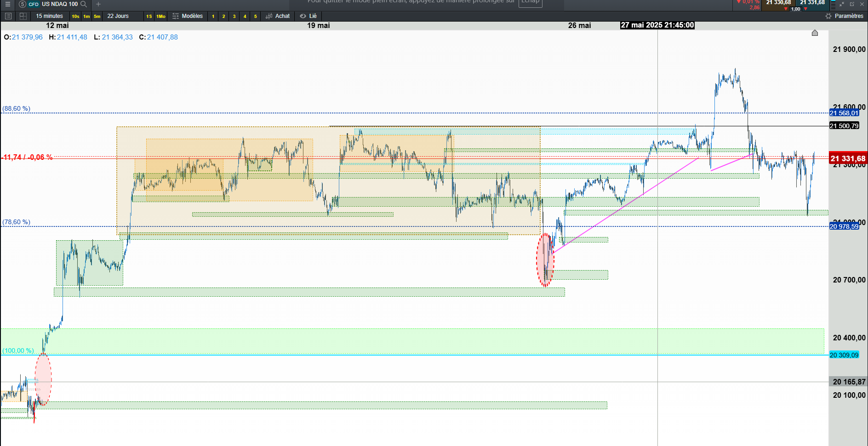Click the High value 21 411,48
Viewport: 868px width, 446px height.
pos(72,37)
